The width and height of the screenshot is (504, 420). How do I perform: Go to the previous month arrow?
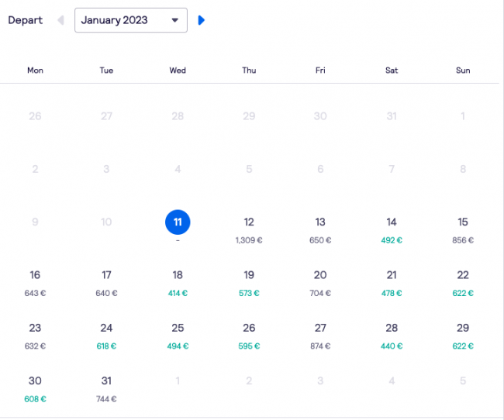click(x=60, y=20)
